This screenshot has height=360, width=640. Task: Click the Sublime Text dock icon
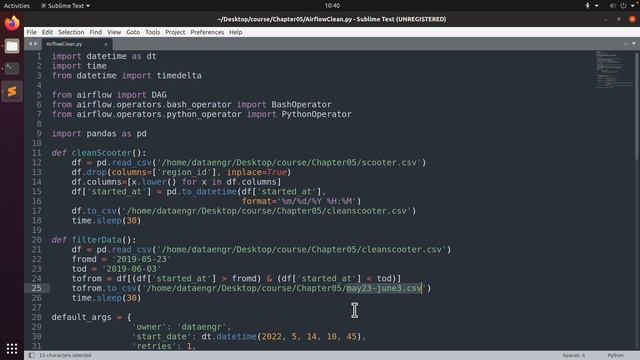click(12, 91)
